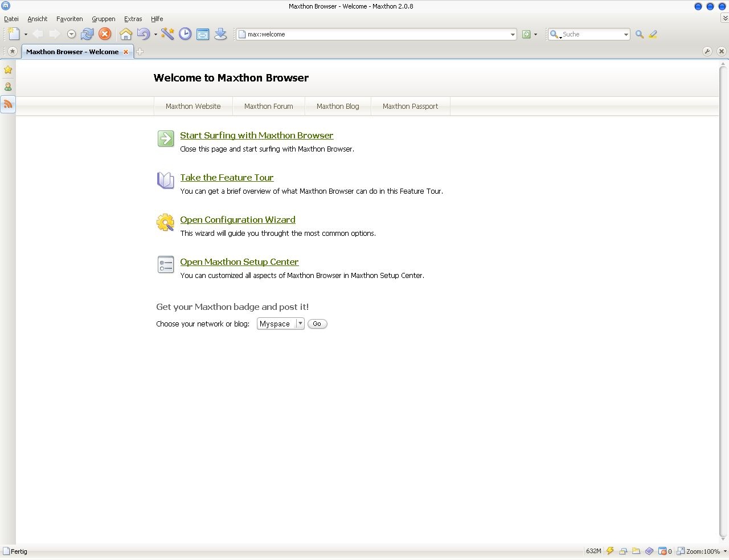
Task: Click the New Tab page icon
Action: pos(14,34)
